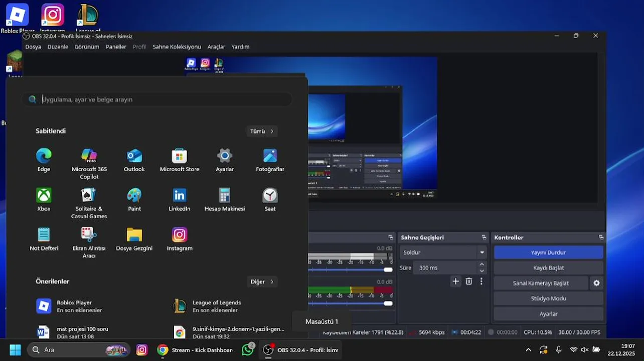
Task: Delete scene transition with trash icon
Action: click(468, 281)
